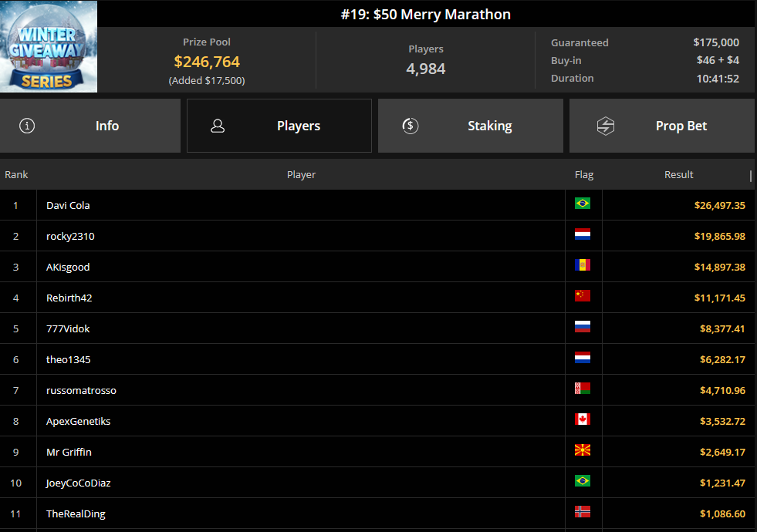Viewport: 757px width, 532px height.
Task: Select player name TheRealDing
Action: 76,514
